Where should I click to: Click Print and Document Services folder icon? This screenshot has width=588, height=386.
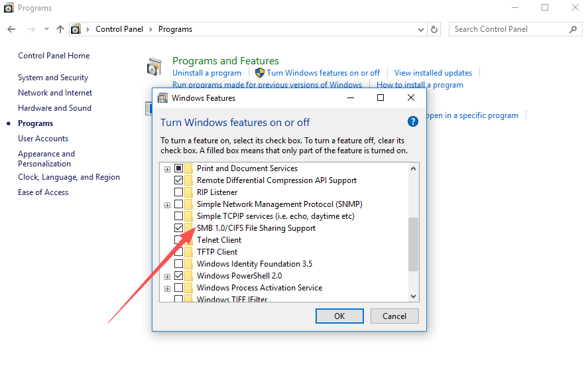point(189,168)
